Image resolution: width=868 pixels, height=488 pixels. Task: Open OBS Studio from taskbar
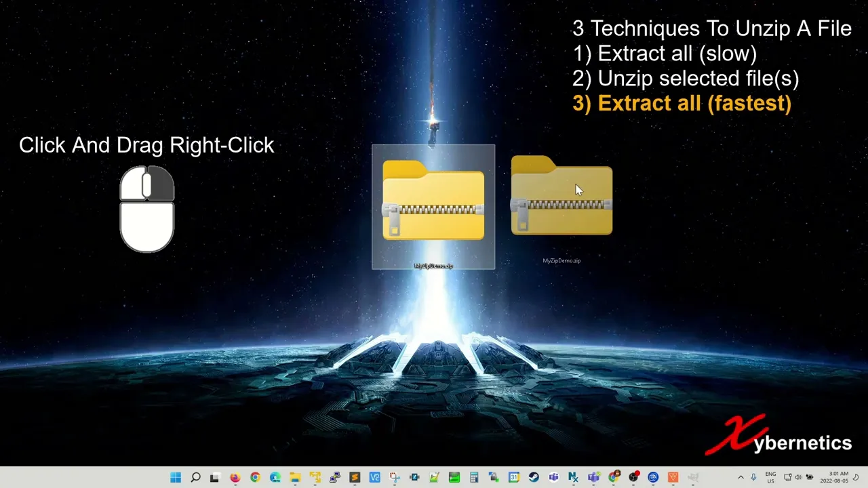tap(633, 477)
